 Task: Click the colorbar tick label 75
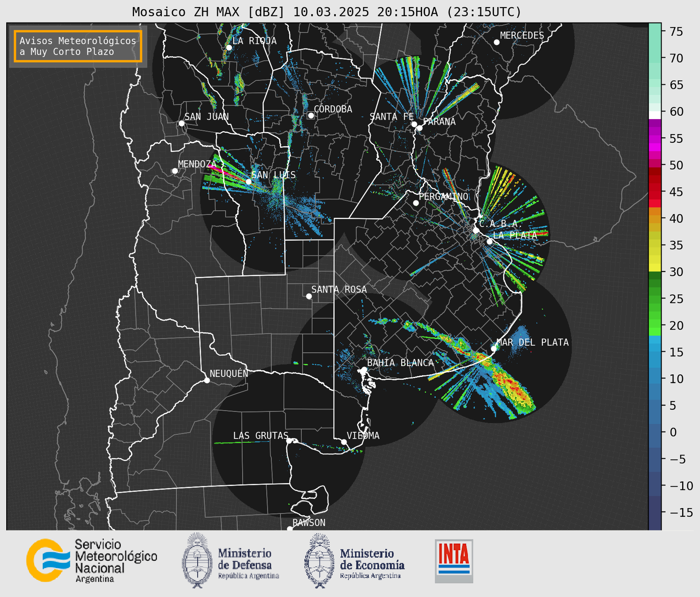(x=676, y=32)
